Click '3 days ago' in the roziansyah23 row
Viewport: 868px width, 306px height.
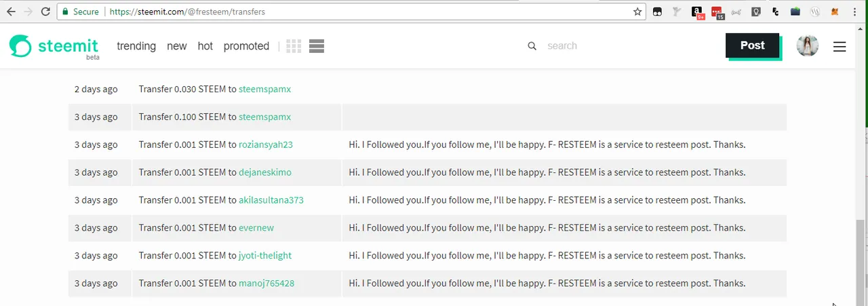click(x=96, y=145)
